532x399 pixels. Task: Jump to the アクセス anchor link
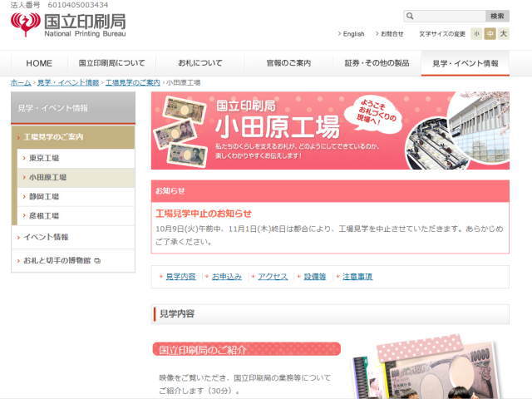273,277
